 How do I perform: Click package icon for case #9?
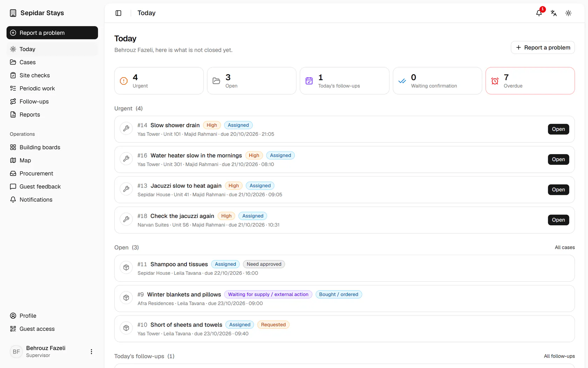pyautogui.click(x=126, y=298)
